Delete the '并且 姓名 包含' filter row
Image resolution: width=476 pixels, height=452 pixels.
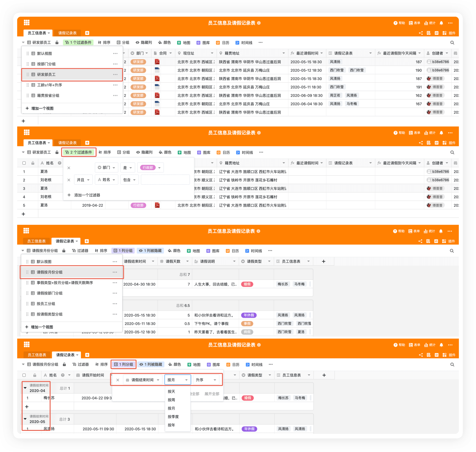coord(69,180)
